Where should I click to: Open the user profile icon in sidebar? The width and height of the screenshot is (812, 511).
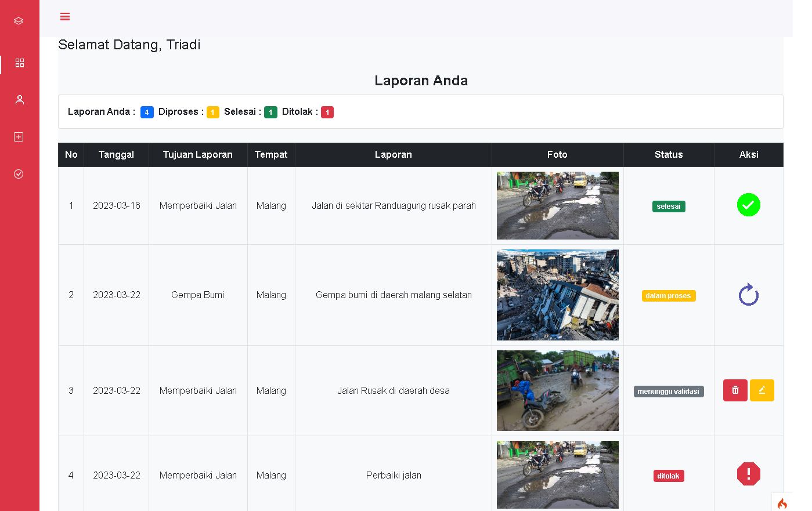click(20, 100)
